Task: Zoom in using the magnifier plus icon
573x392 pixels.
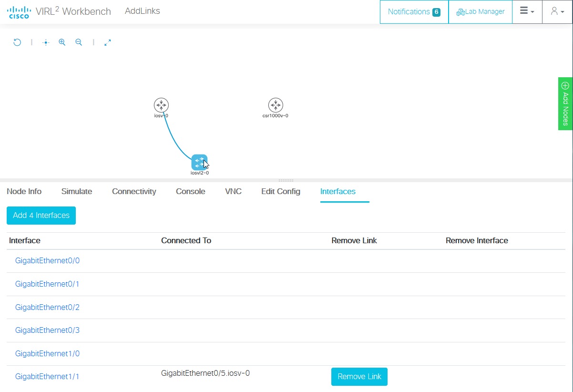Action: 62,42
